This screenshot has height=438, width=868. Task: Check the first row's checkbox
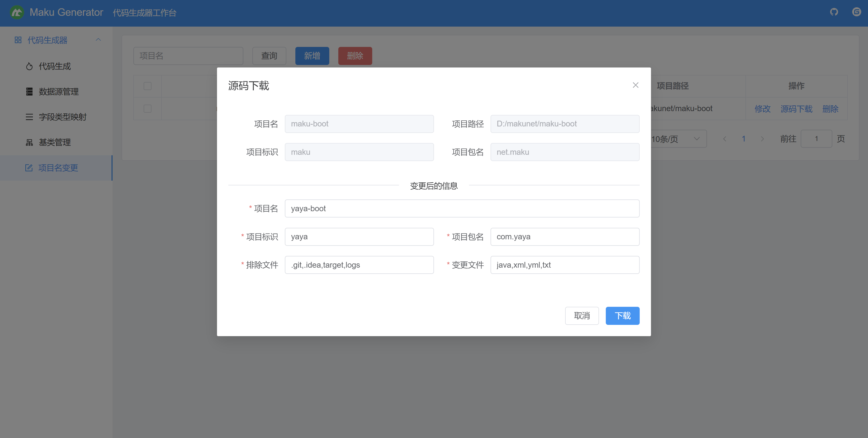147,108
